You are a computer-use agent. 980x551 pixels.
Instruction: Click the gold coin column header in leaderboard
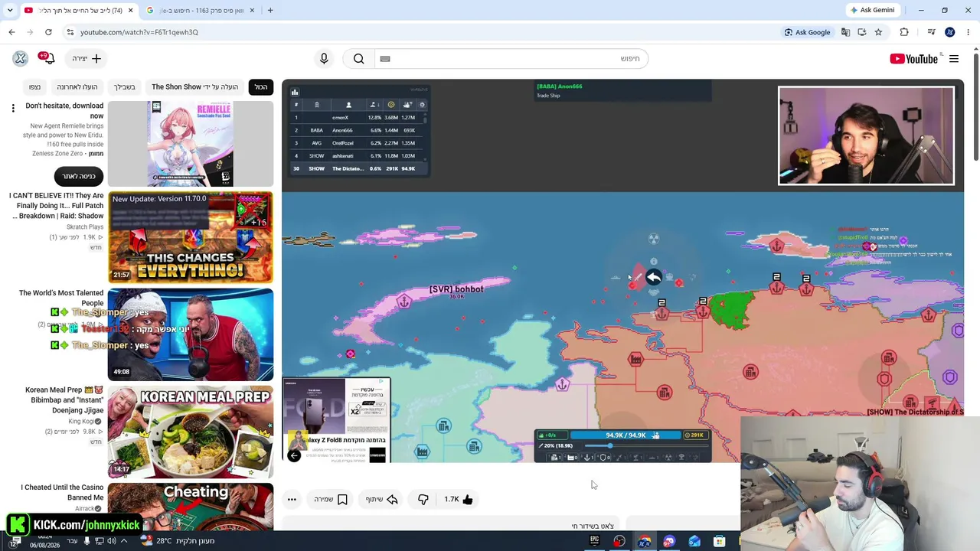391,105
